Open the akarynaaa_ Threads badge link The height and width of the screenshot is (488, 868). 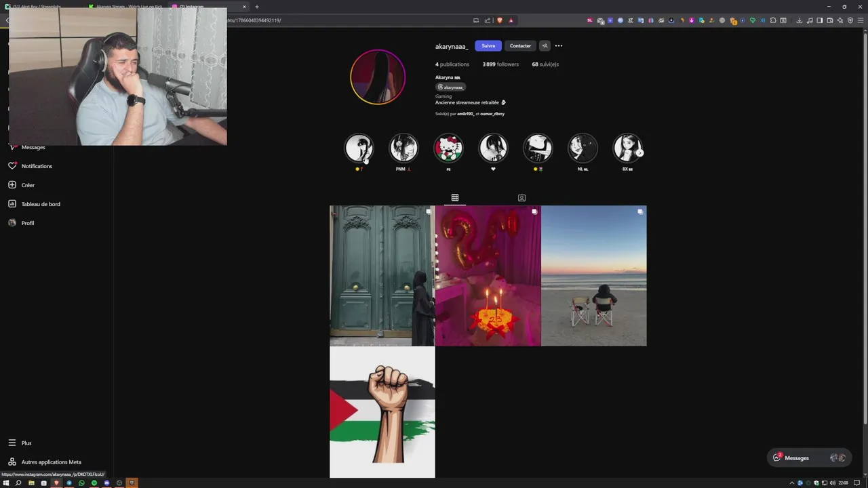(451, 87)
